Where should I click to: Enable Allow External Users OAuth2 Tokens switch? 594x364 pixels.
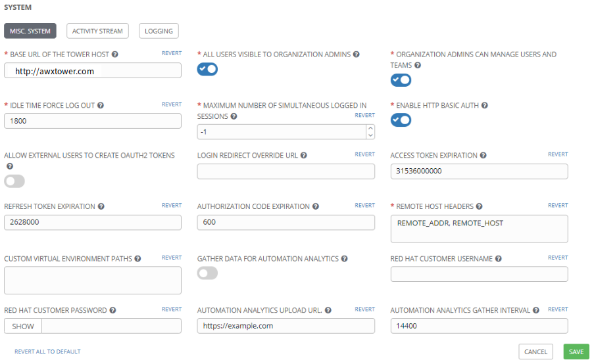click(x=14, y=181)
